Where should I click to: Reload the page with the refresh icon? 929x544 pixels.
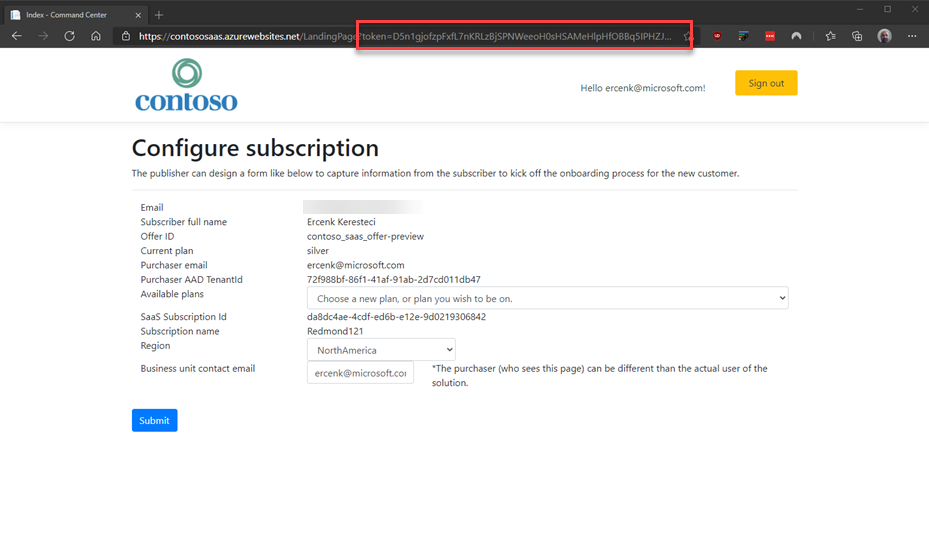(x=69, y=36)
